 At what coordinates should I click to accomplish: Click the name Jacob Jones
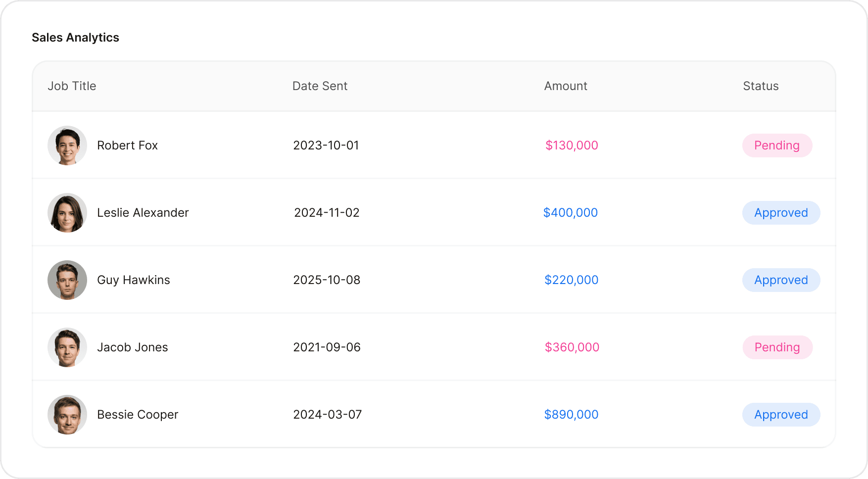click(x=133, y=347)
